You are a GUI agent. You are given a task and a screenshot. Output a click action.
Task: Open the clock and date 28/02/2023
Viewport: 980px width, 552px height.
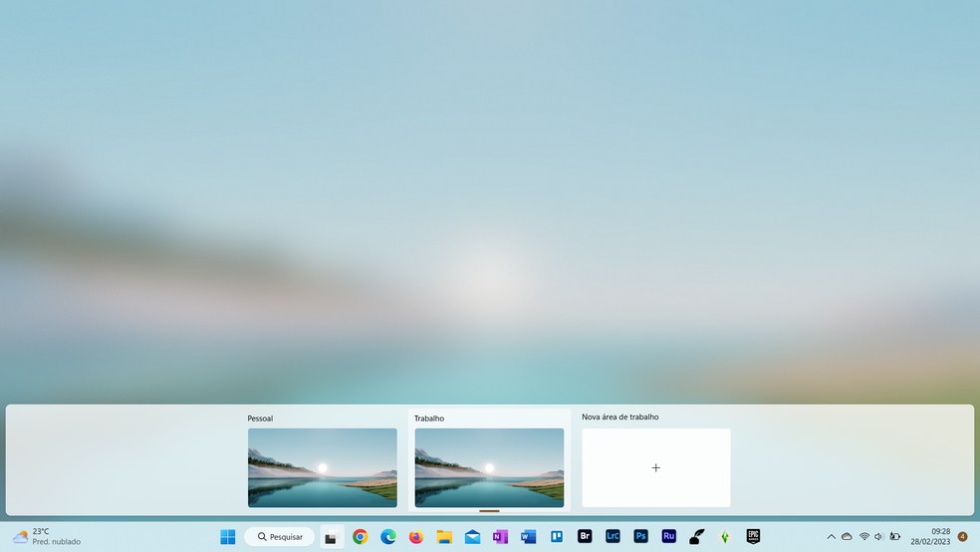point(930,536)
